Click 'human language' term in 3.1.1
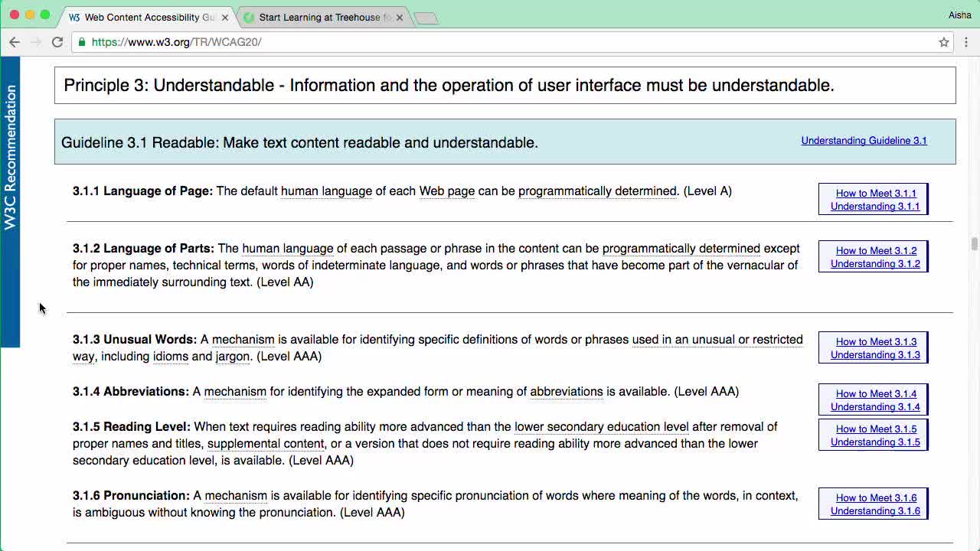 [326, 191]
